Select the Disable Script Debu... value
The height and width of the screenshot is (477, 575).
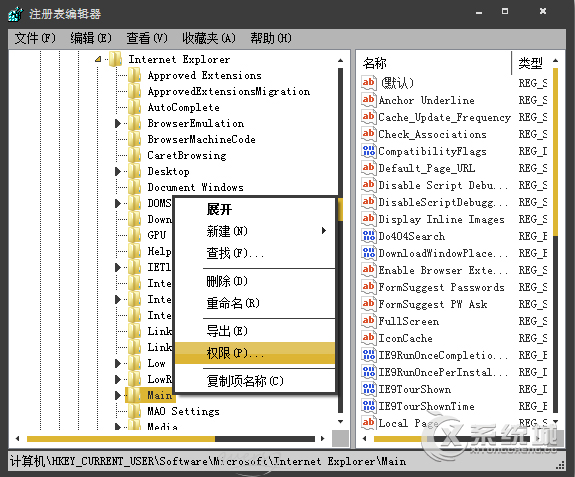click(x=443, y=185)
